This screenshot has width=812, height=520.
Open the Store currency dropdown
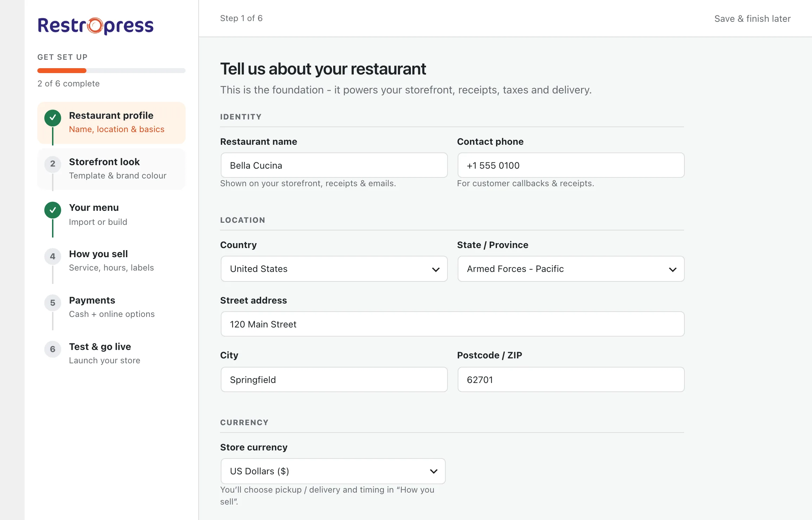(333, 471)
